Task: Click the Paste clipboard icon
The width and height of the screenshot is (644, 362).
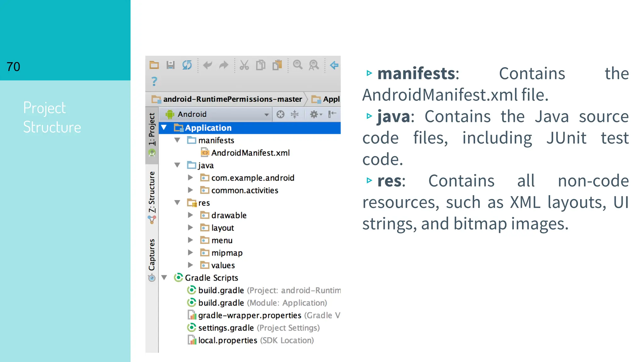Action: [277, 65]
